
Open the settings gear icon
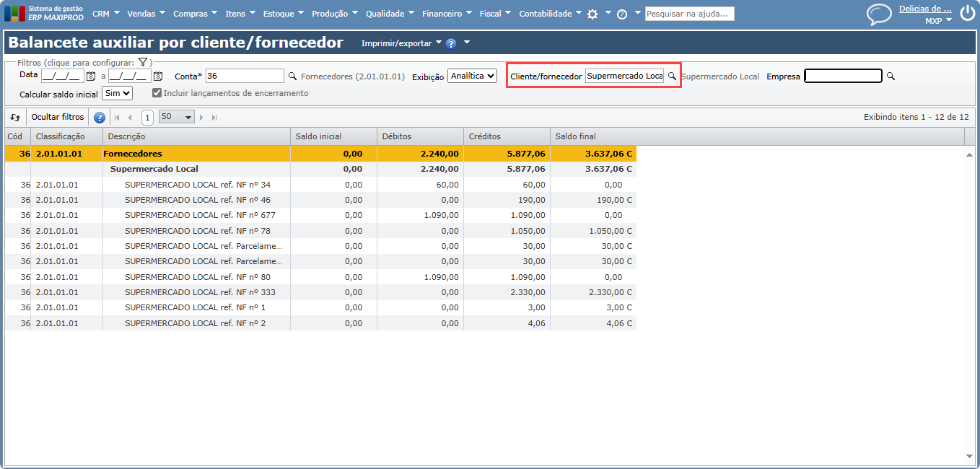point(592,14)
